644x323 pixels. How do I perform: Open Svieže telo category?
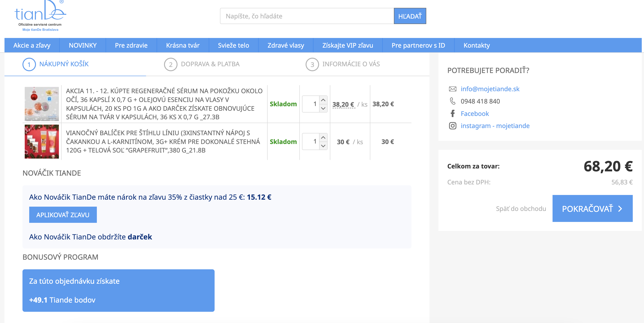[233, 45]
